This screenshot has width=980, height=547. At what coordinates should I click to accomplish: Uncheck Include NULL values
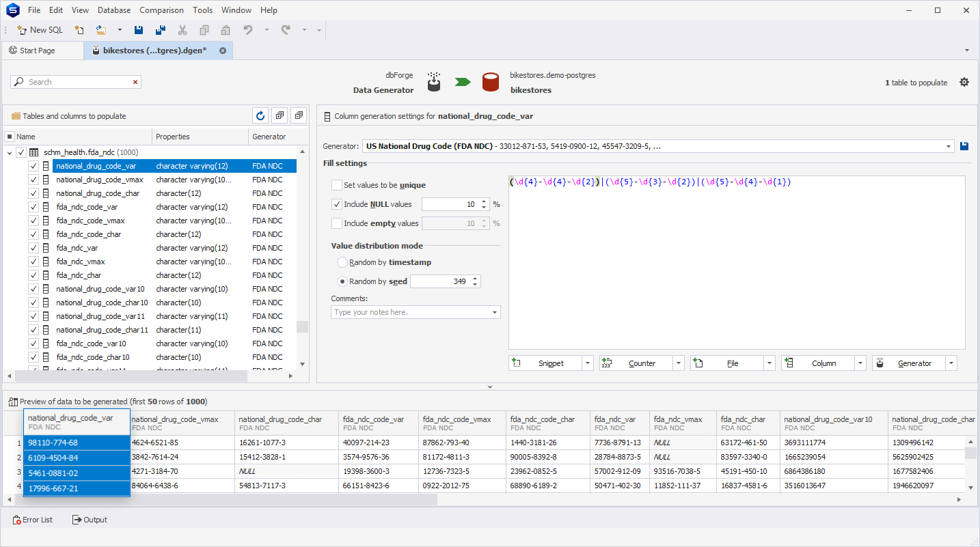pos(336,204)
